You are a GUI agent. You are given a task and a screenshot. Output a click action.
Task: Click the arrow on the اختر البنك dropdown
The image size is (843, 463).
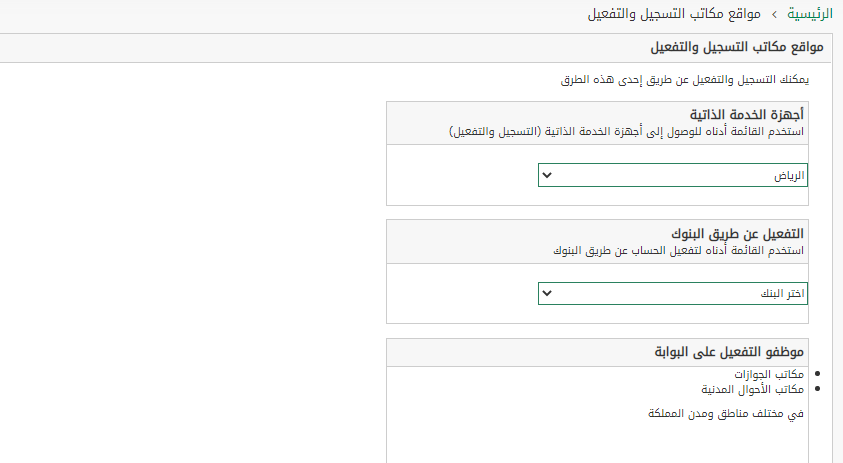[x=547, y=293]
